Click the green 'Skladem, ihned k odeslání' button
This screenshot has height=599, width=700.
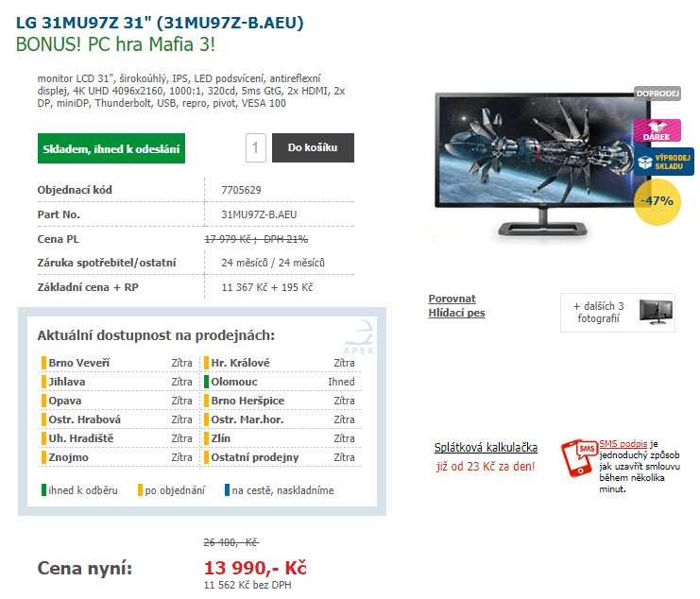coord(111,148)
